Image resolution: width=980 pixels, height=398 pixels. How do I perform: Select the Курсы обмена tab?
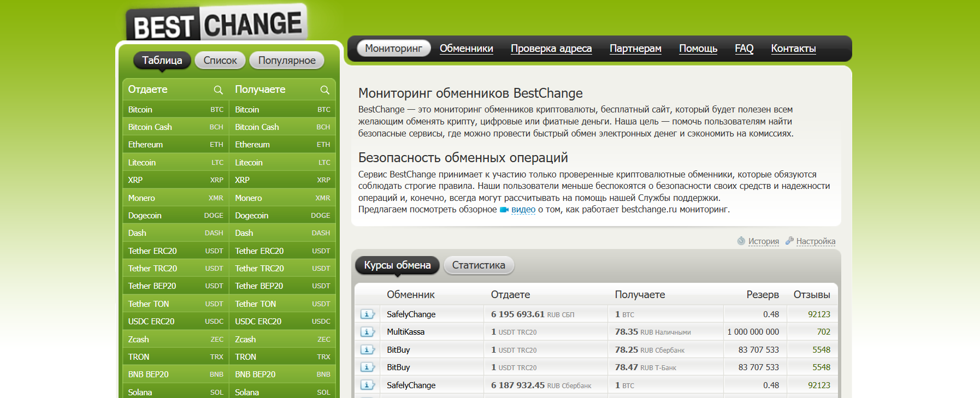click(397, 265)
